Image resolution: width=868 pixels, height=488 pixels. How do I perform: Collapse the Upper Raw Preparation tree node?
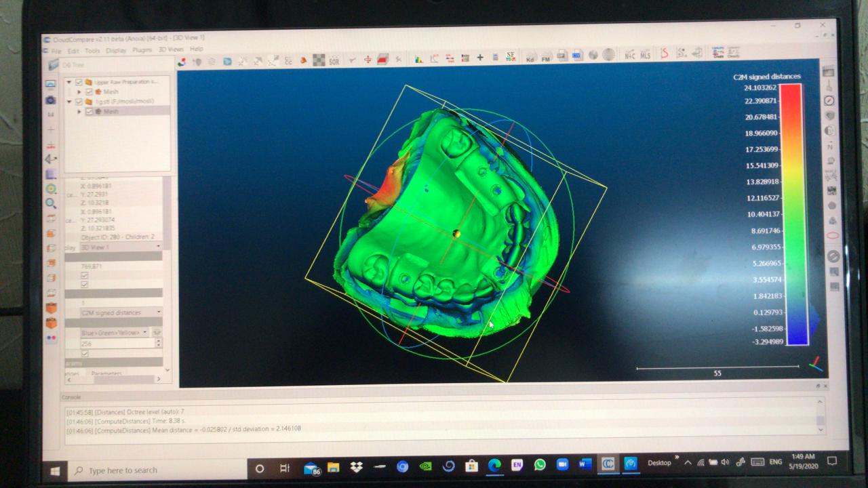(x=68, y=82)
